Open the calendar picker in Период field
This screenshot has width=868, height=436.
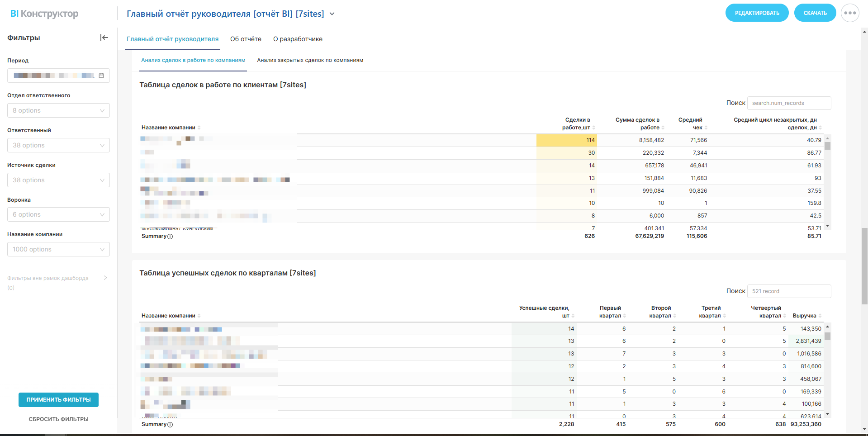101,76
